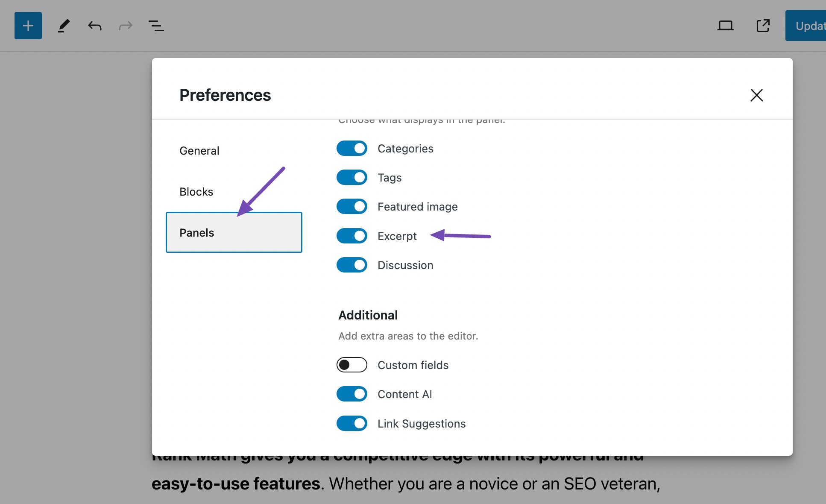Toggle the Featured image panel switch
Viewport: 826px width, 504px height.
point(351,207)
